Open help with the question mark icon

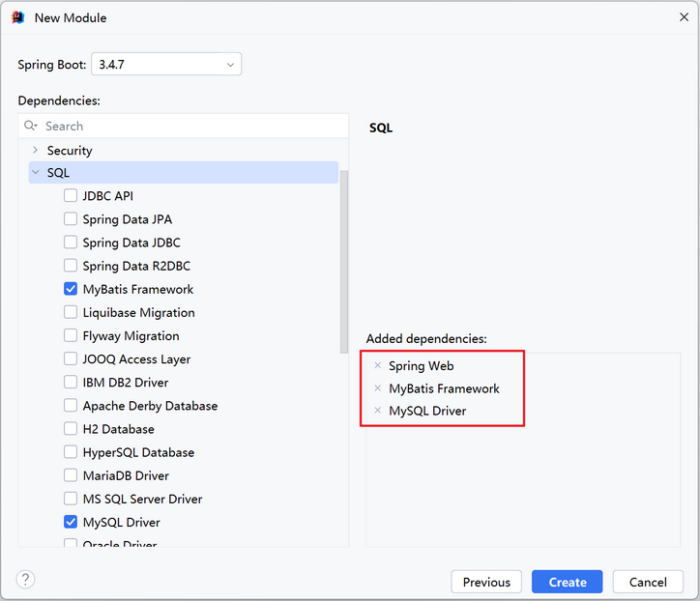point(25,579)
